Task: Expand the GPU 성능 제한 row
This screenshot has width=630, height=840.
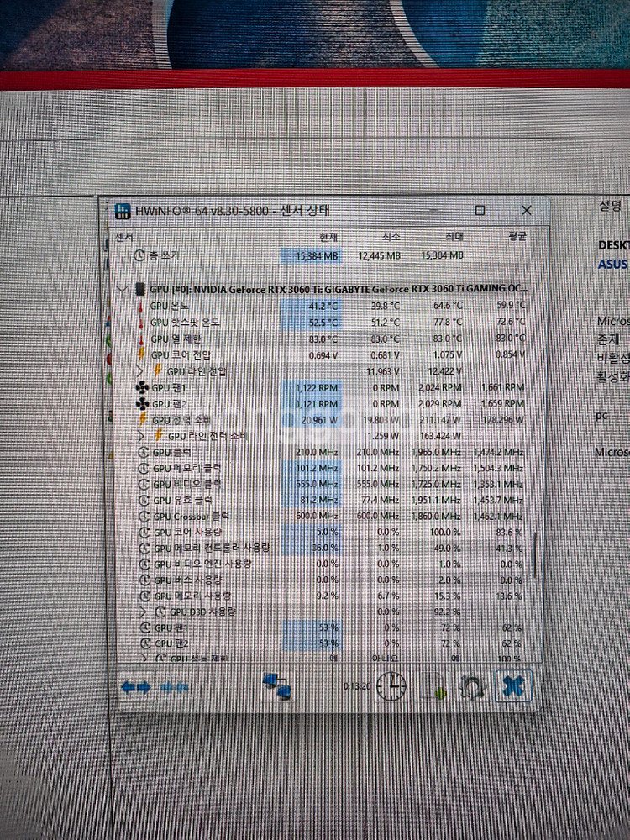Action: [x=144, y=658]
